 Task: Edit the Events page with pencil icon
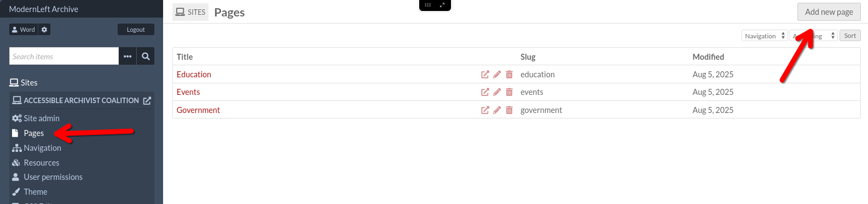click(x=497, y=92)
